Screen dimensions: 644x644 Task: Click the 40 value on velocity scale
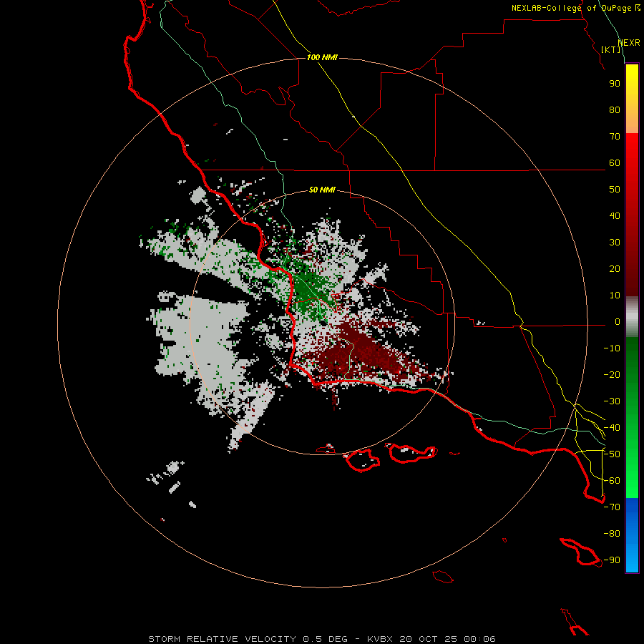[x=615, y=216]
